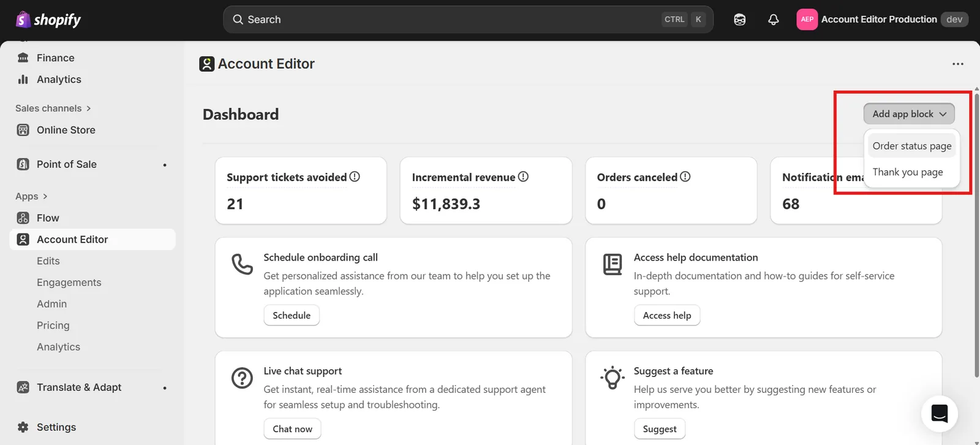Image resolution: width=980 pixels, height=445 pixels.
Task: Click the Online Store storefront icon
Action: click(x=23, y=130)
